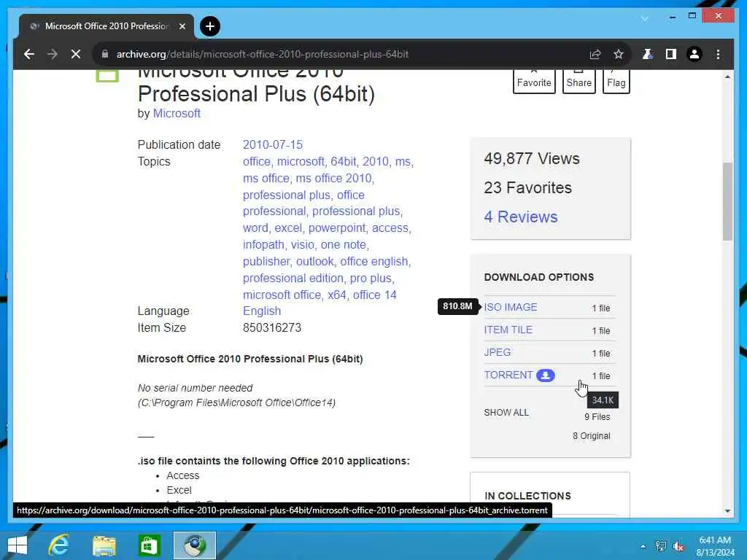Open the 'office 14' topic link
Screen dimensions: 747x560
click(374, 295)
